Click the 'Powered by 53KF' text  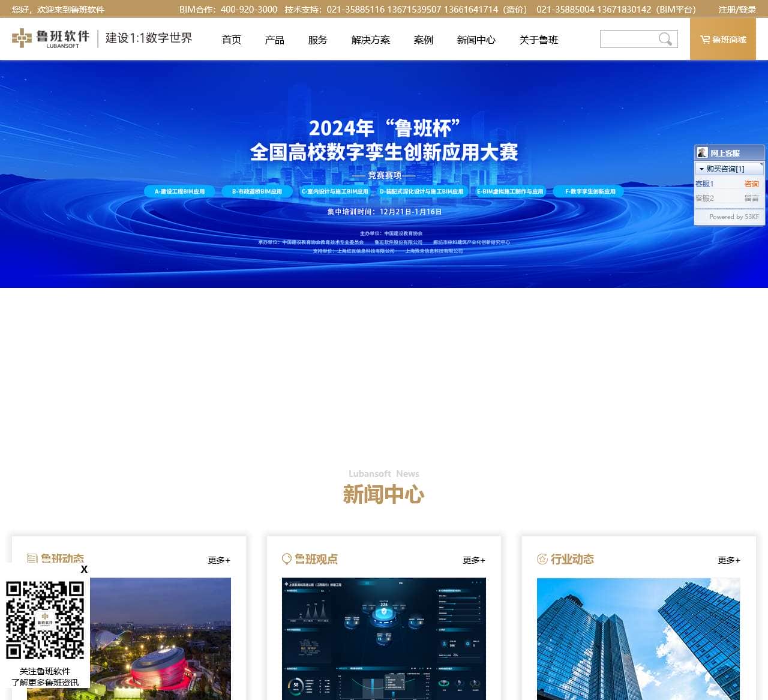pyautogui.click(x=734, y=217)
